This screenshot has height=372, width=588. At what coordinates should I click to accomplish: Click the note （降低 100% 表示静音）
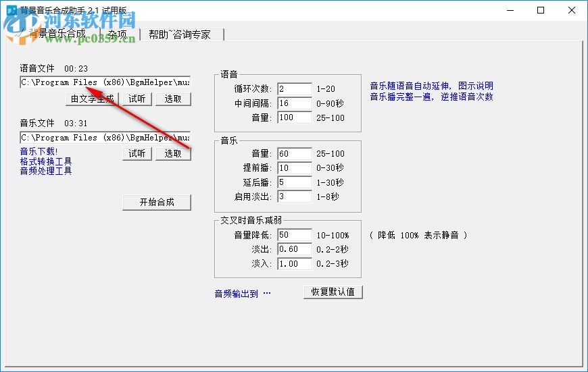click(x=418, y=235)
